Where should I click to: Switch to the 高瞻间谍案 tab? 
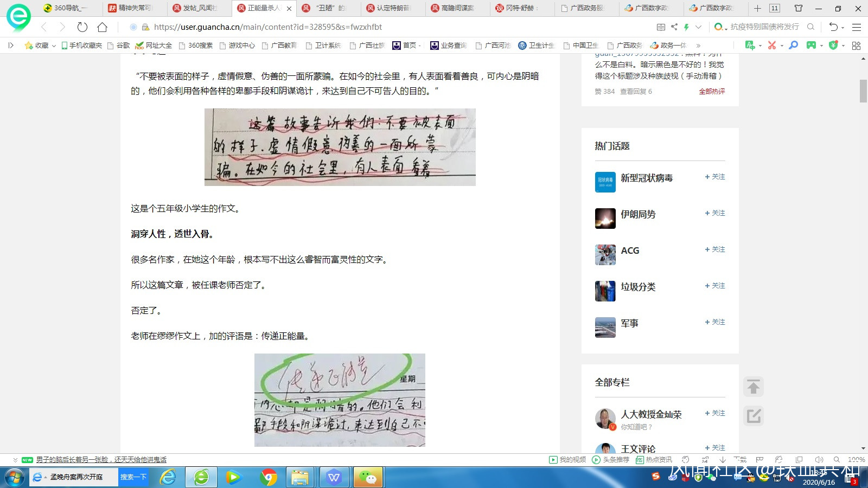pyautogui.click(x=457, y=8)
